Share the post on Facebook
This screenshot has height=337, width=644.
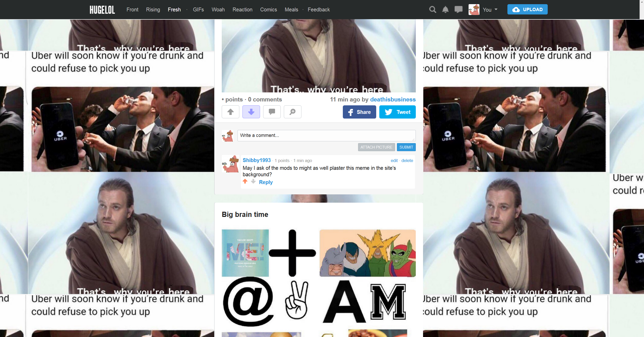coord(359,112)
